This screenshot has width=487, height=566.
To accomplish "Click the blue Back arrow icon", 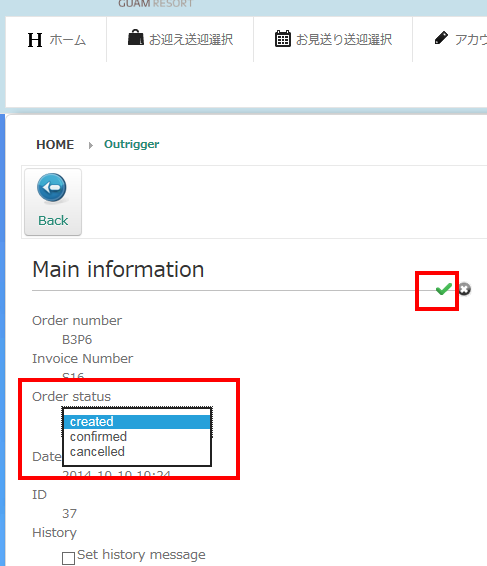I will pyautogui.click(x=52, y=188).
